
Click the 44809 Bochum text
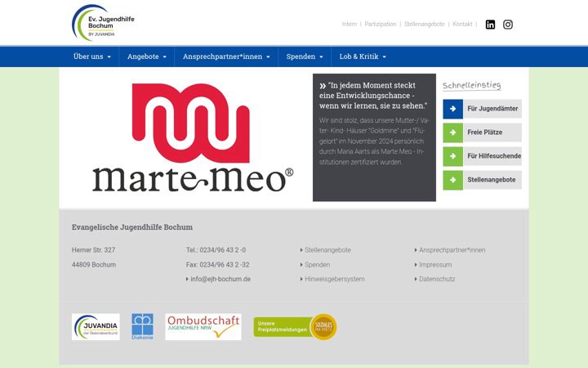click(x=94, y=265)
